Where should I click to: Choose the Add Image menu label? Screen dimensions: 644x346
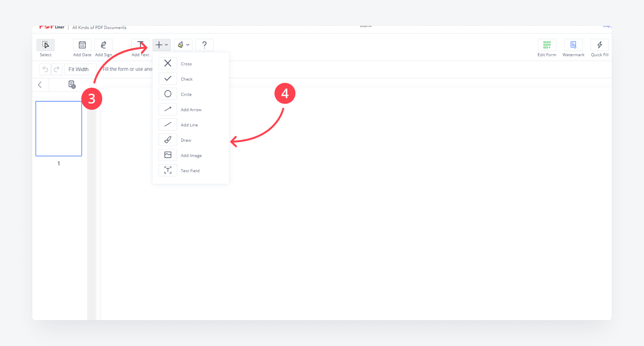191,156
